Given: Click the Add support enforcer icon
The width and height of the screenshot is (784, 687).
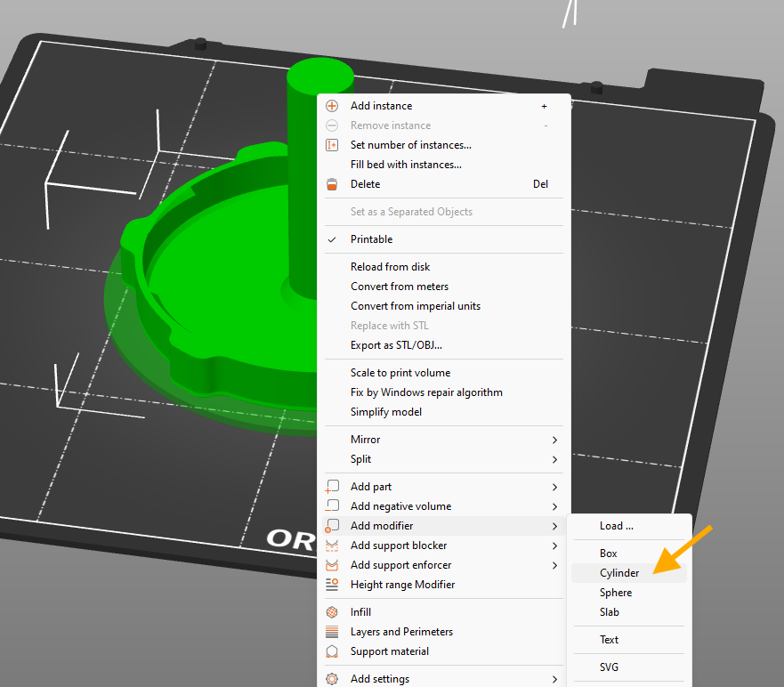Looking at the screenshot, I should 332,565.
